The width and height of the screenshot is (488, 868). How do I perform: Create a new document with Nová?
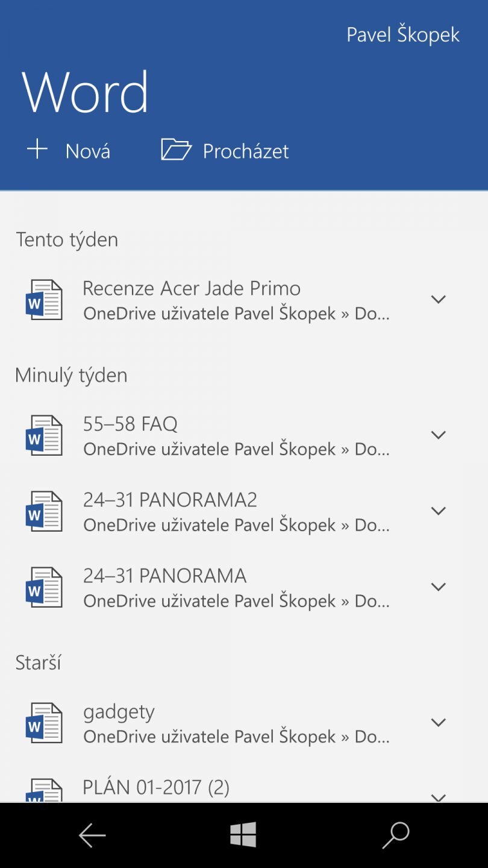(87, 151)
